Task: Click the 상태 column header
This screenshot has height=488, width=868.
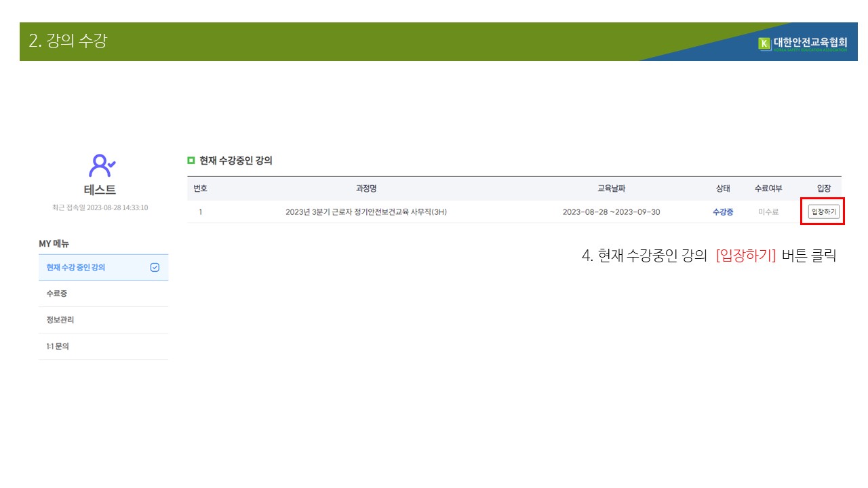Action: [x=723, y=188]
